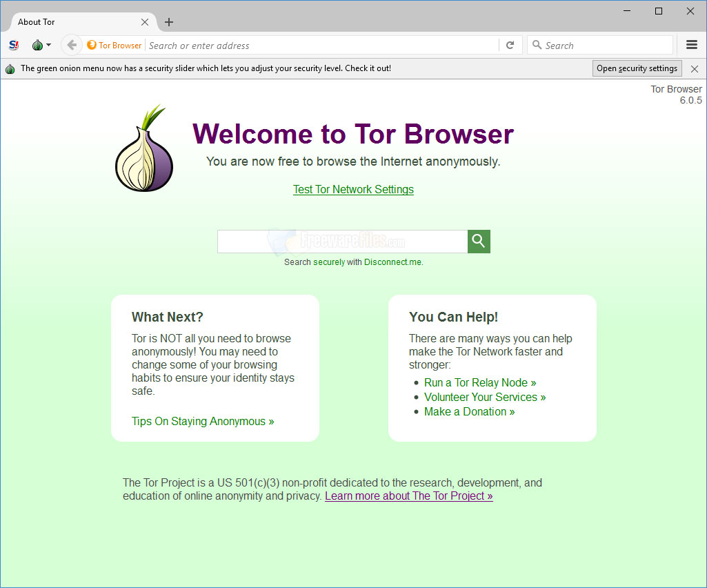Click the Tor Browser 6.0.5 version text
This screenshot has width=707, height=588.
click(677, 95)
